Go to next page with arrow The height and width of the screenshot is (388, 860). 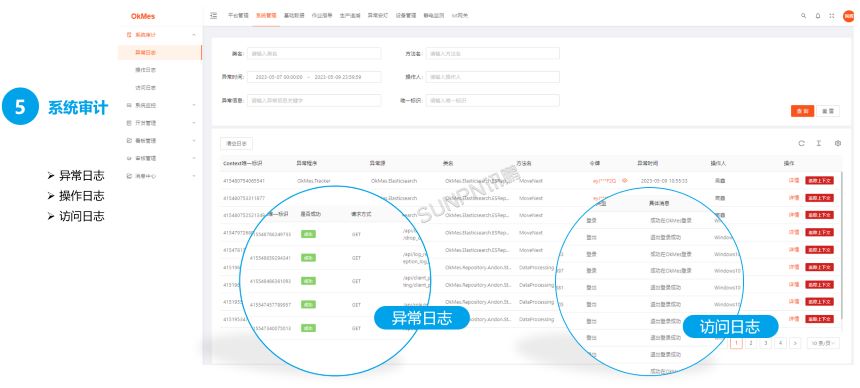(795, 343)
